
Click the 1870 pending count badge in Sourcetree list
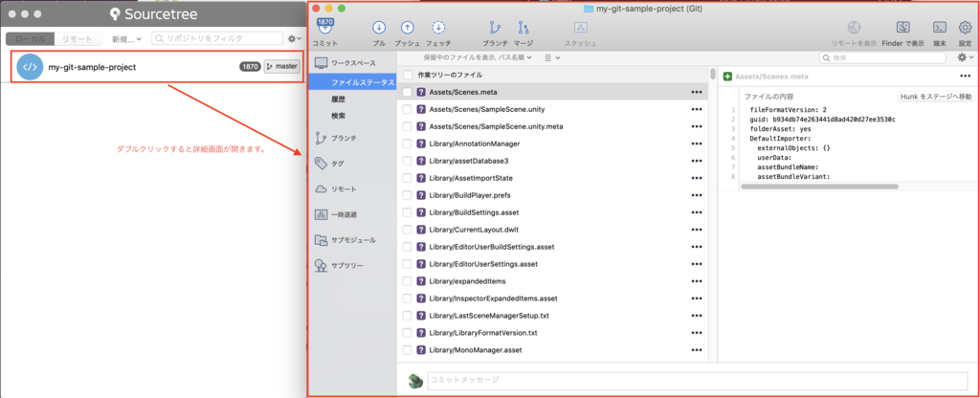250,66
